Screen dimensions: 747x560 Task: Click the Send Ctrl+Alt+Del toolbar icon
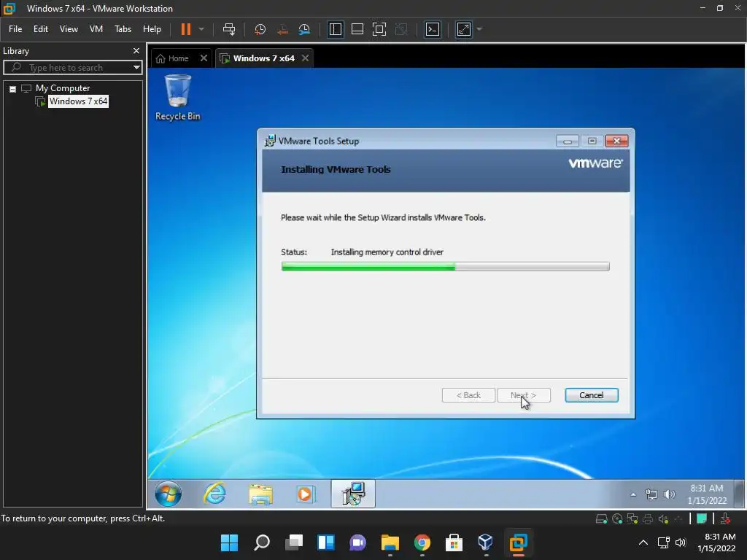click(229, 29)
